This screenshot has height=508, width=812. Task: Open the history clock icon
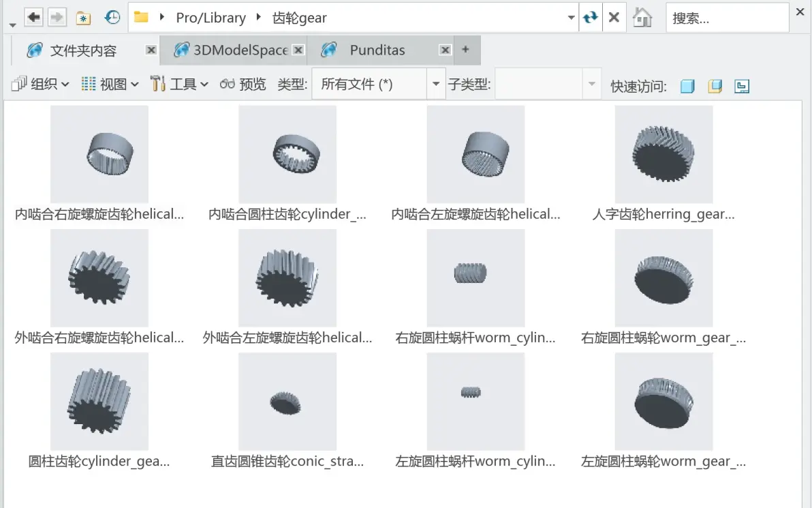coord(112,18)
